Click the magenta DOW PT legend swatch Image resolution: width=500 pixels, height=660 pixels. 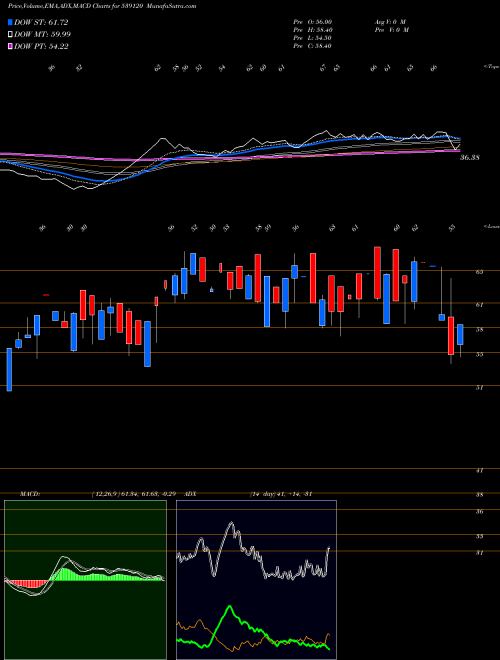point(11,46)
